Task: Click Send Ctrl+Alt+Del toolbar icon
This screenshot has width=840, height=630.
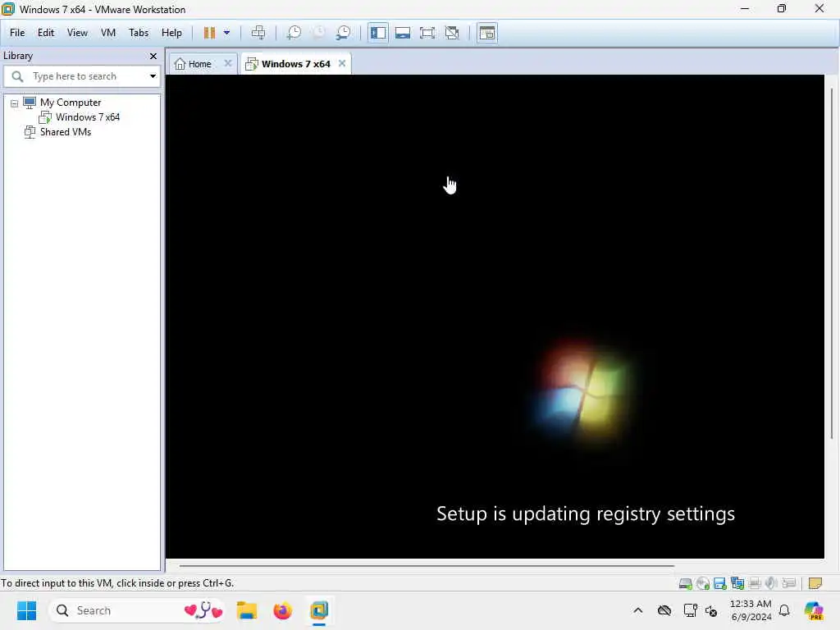Action: 258,33
